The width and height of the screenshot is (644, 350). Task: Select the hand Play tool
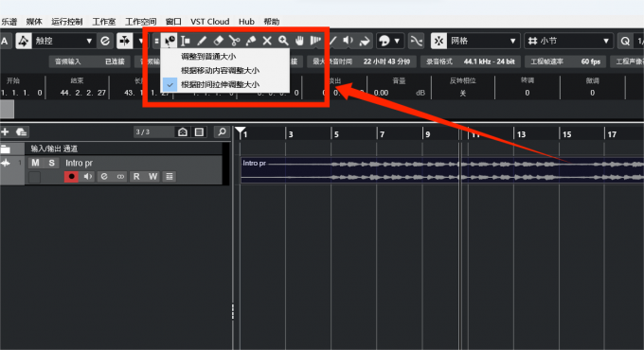(299, 41)
